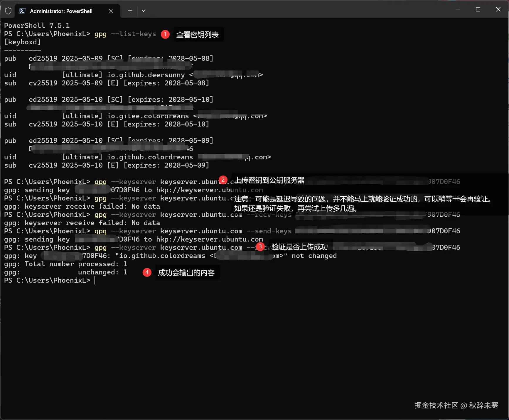Open a new terminal tab
509x420 pixels.
pyautogui.click(x=130, y=11)
